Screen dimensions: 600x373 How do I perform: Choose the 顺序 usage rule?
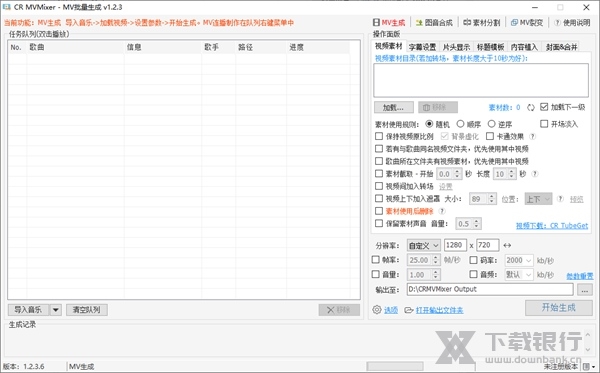point(460,124)
